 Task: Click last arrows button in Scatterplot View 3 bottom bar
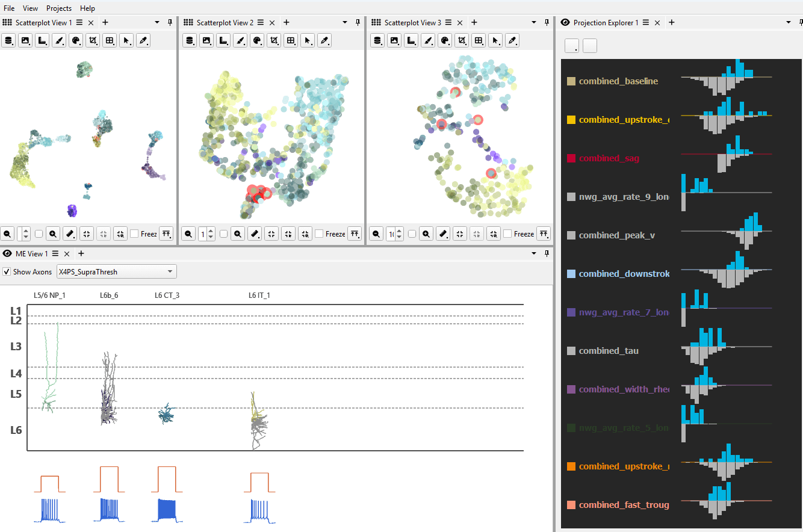pos(544,234)
